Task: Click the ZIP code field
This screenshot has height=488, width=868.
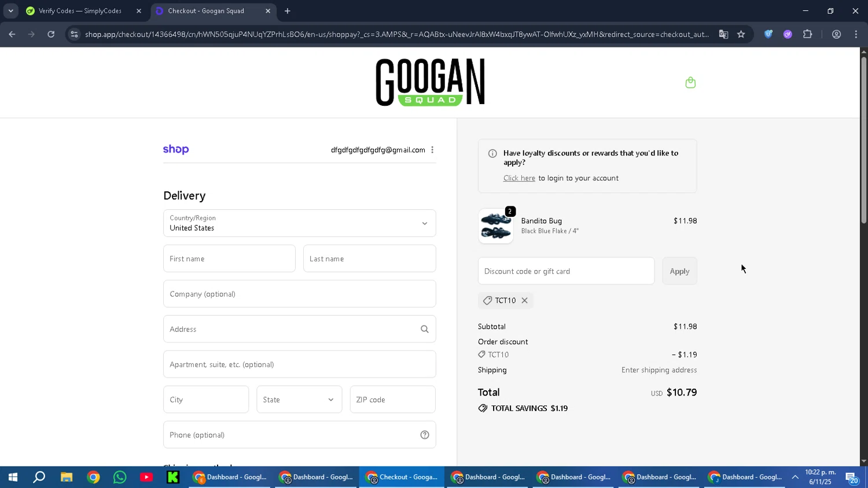Action: (392, 400)
